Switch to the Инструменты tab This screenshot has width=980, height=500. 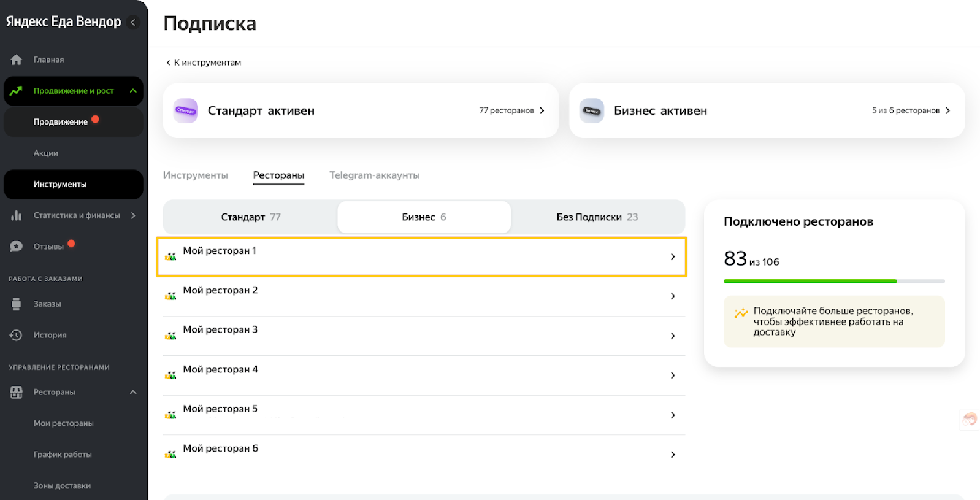(x=196, y=175)
